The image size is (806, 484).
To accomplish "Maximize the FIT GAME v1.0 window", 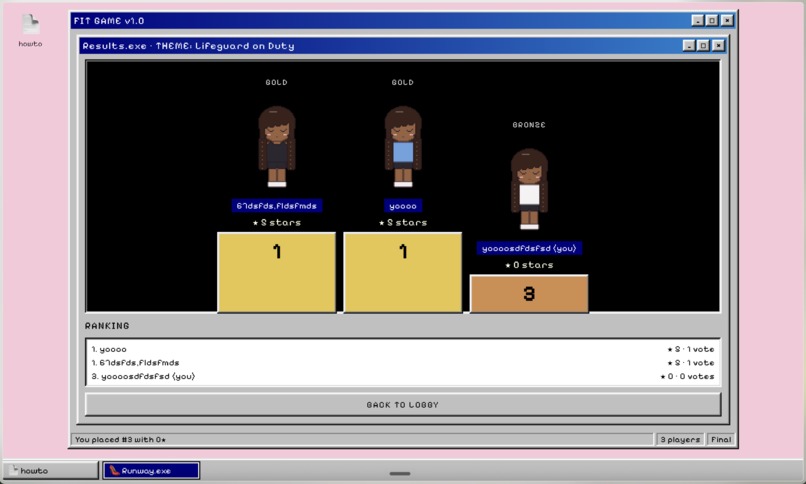I will point(712,21).
